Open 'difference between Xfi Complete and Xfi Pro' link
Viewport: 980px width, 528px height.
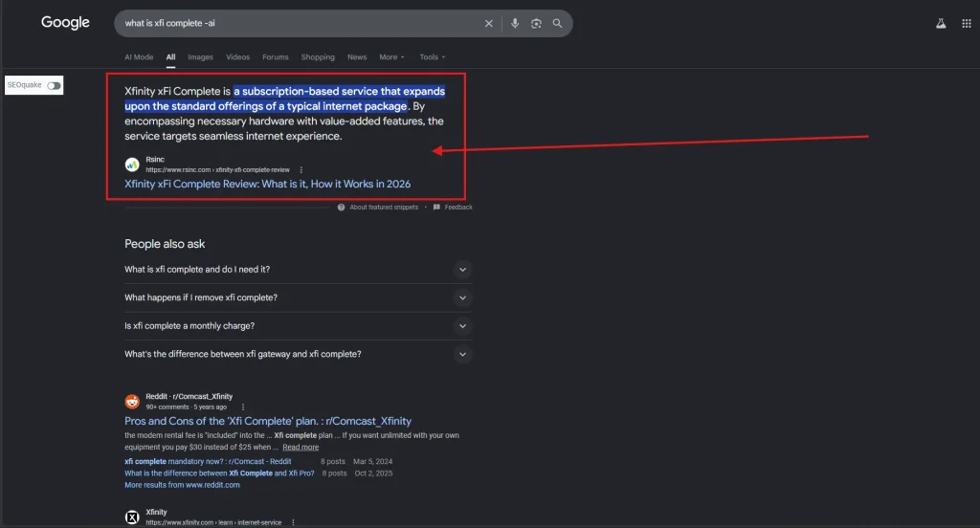[219, 473]
